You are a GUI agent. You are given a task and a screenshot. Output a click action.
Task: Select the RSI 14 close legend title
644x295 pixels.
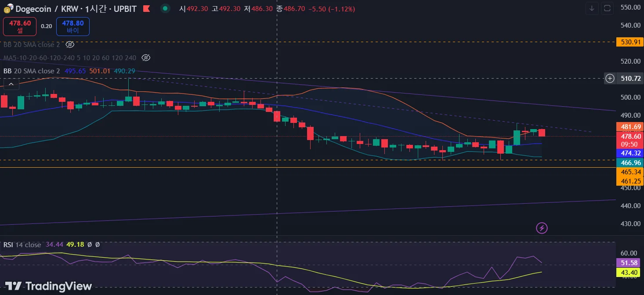(22, 245)
